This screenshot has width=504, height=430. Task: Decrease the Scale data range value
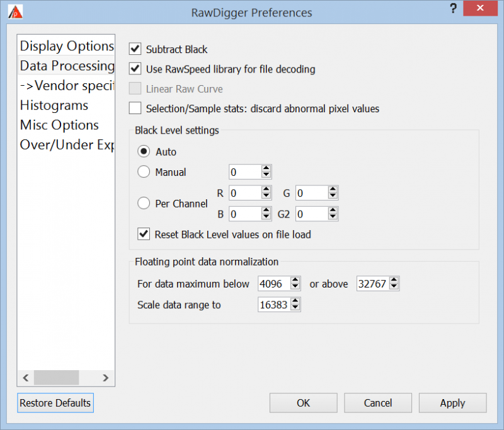click(x=295, y=308)
